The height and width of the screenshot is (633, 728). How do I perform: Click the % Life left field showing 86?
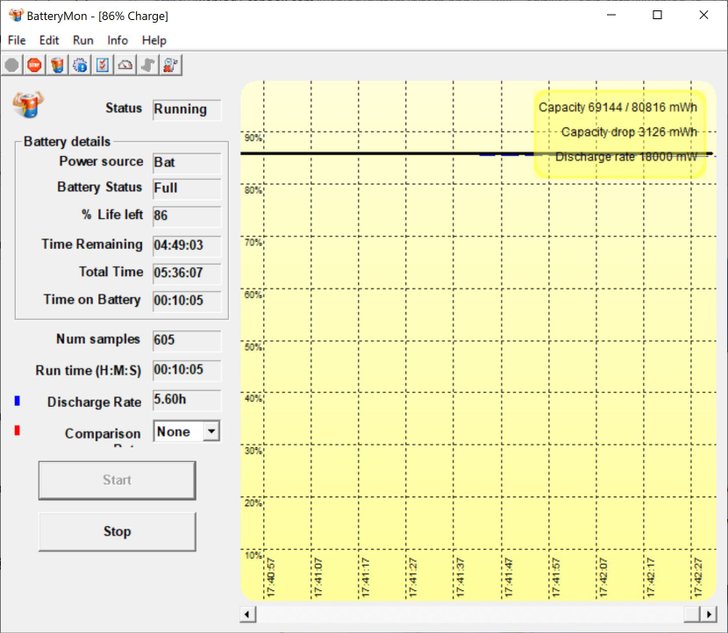pos(187,216)
